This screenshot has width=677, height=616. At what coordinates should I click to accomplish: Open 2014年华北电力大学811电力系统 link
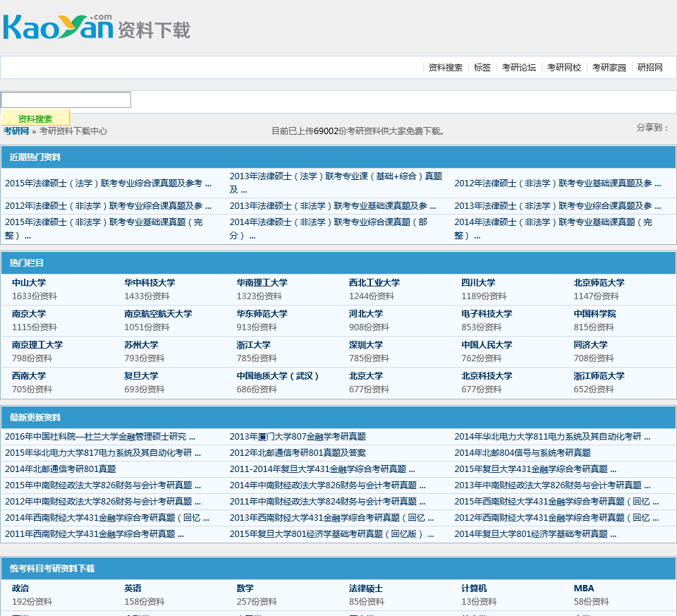552,437
